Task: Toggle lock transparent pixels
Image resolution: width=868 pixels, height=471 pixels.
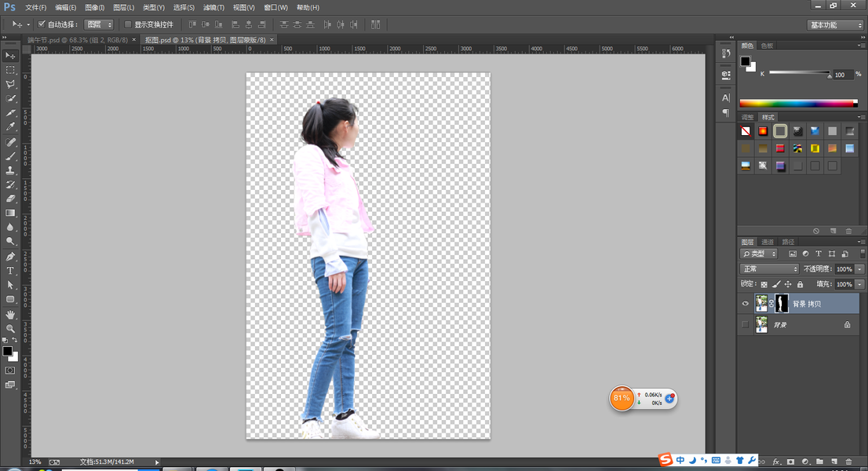Action: point(764,284)
